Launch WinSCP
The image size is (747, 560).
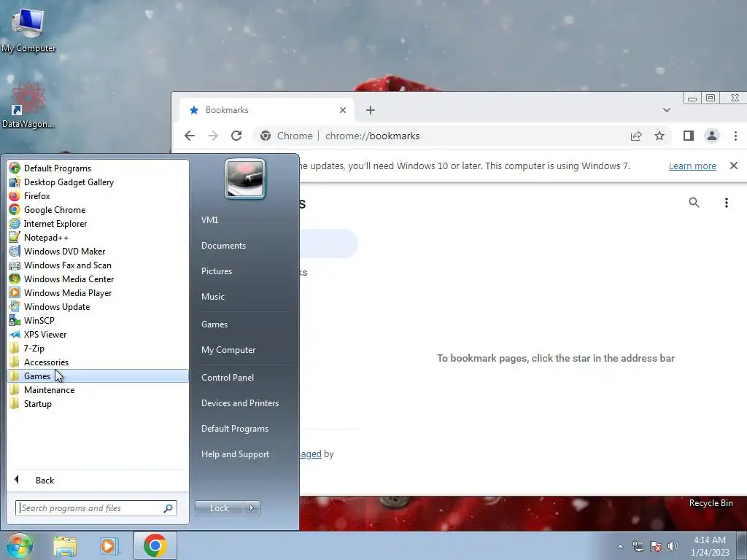pyautogui.click(x=98, y=320)
